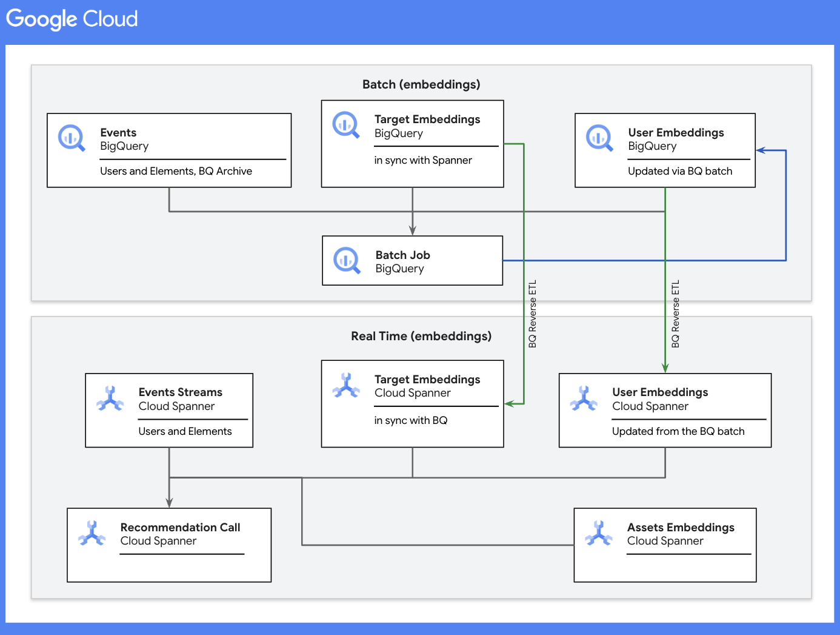
Task: Select the 'Real Time (embeddings)' section title
Action: pyautogui.click(x=421, y=336)
